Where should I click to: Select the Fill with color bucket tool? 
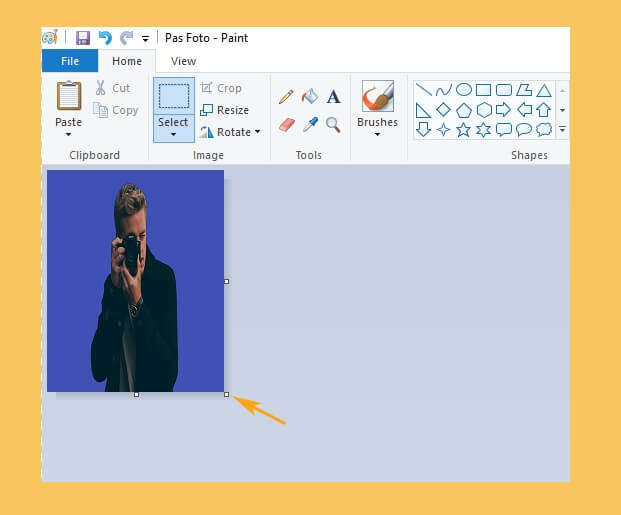coord(310,96)
